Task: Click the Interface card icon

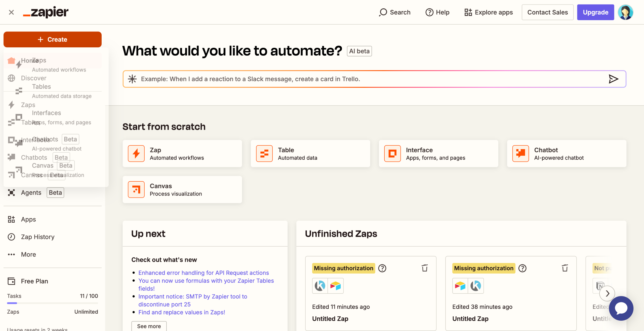Action: (392, 153)
